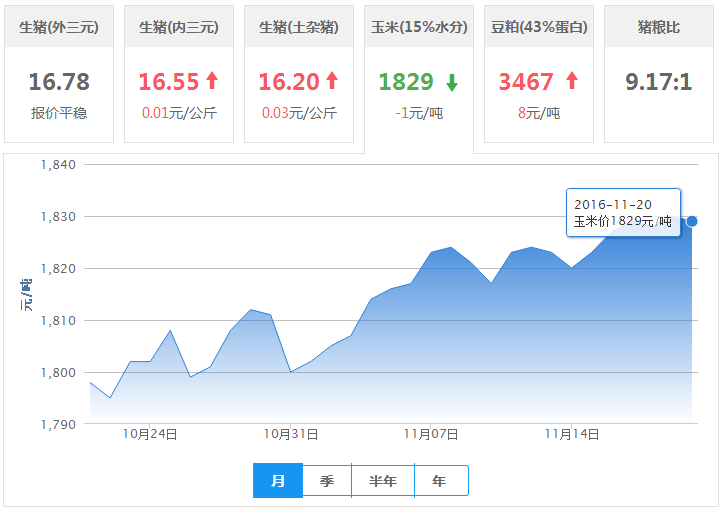Click the 1,840 y-axis label
Screen dimensions: 723x513
pyautogui.click(x=58, y=165)
